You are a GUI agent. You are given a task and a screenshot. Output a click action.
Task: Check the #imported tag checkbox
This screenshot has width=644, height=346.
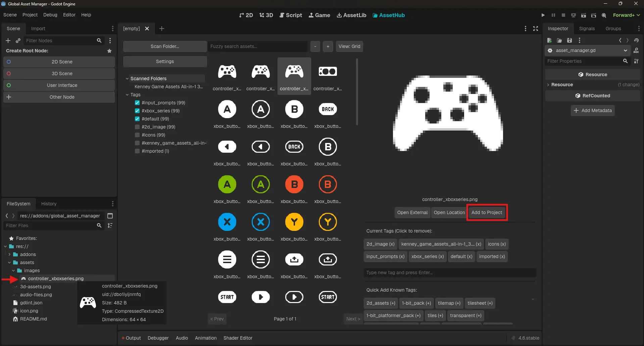[x=137, y=151]
